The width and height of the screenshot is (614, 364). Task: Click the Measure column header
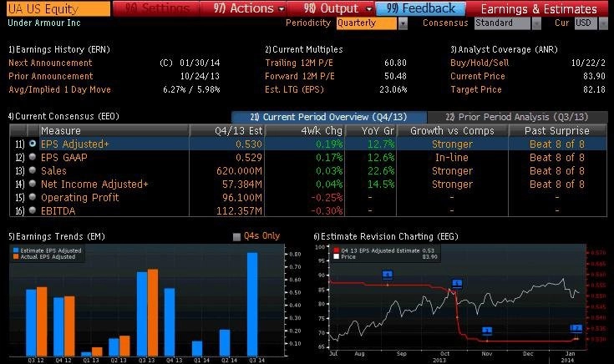point(114,130)
